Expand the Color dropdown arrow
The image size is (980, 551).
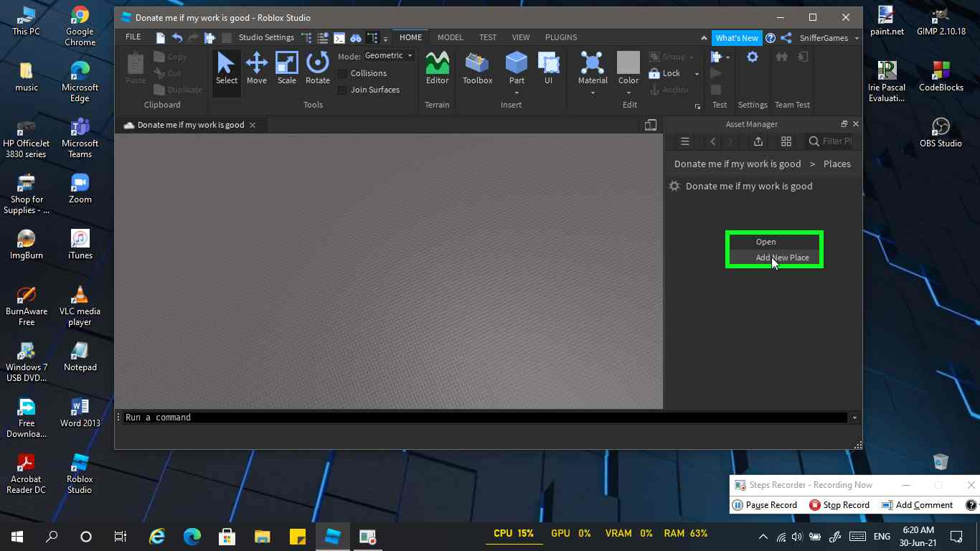click(x=628, y=93)
